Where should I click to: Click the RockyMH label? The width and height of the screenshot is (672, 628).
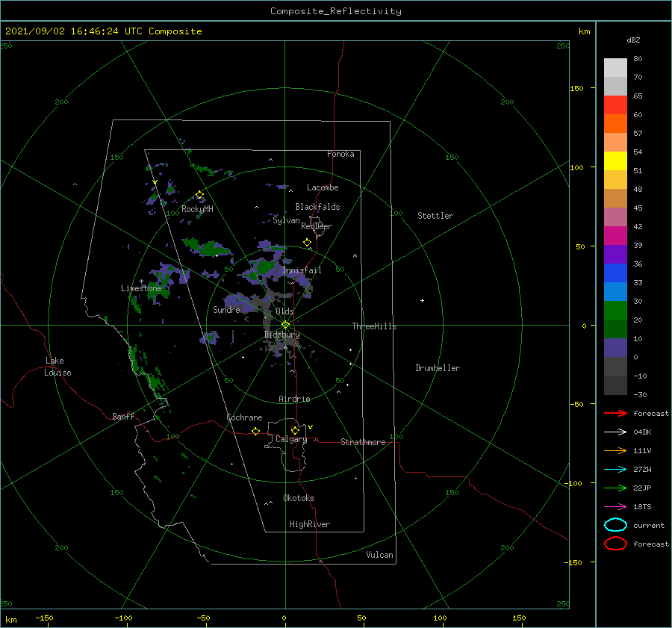click(x=197, y=209)
